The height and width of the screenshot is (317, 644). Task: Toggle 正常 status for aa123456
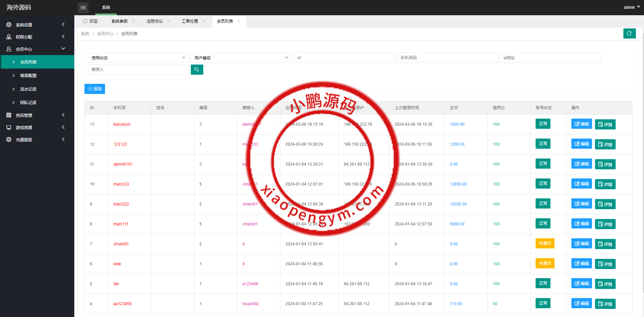click(543, 303)
